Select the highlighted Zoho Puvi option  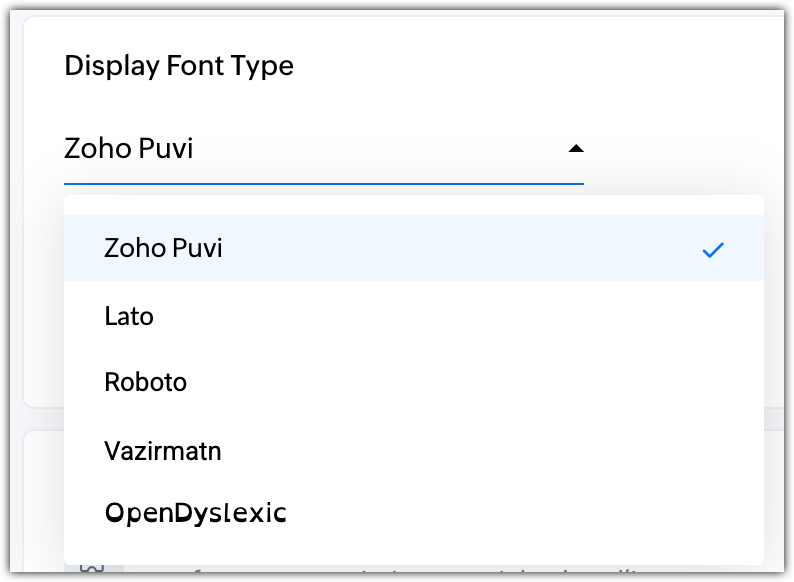(163, 248)
